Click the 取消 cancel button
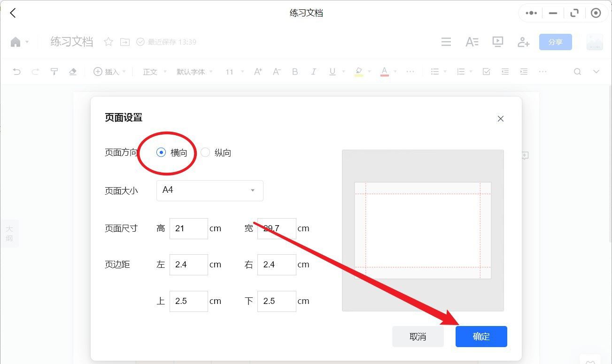The width and height of the screenshot is (612, 364). pos(418,336)
